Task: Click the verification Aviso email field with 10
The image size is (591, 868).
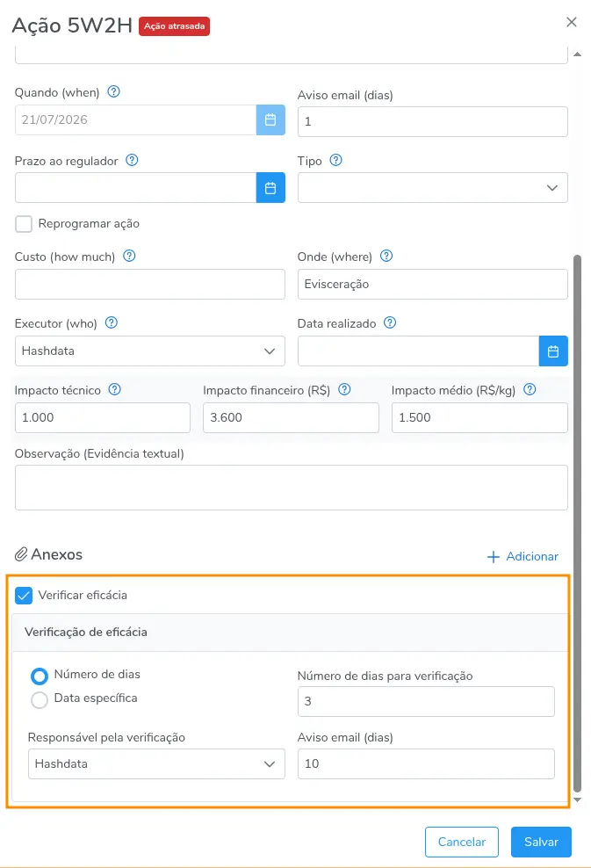Action: [426, 764]
